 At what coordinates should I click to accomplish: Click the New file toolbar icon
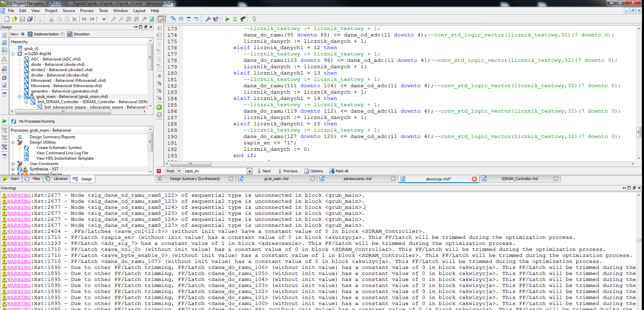(x=7, y=19)
